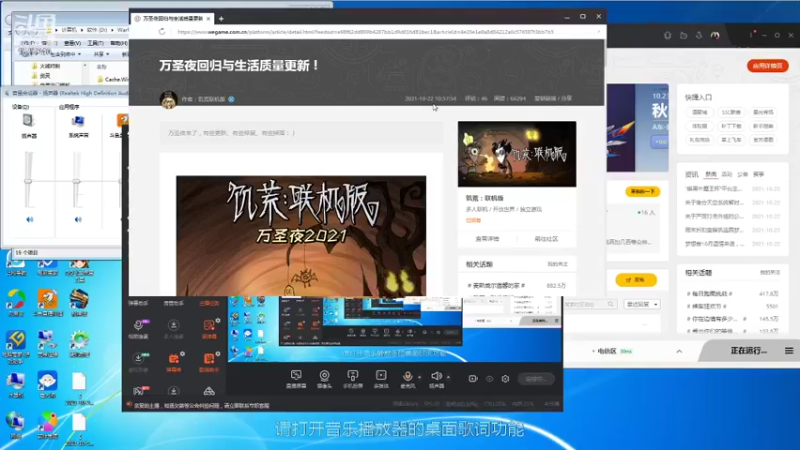The image size is (800, 450).
Task: Click the green-badged download plugin icon
Action: click(x=139, y=358)
